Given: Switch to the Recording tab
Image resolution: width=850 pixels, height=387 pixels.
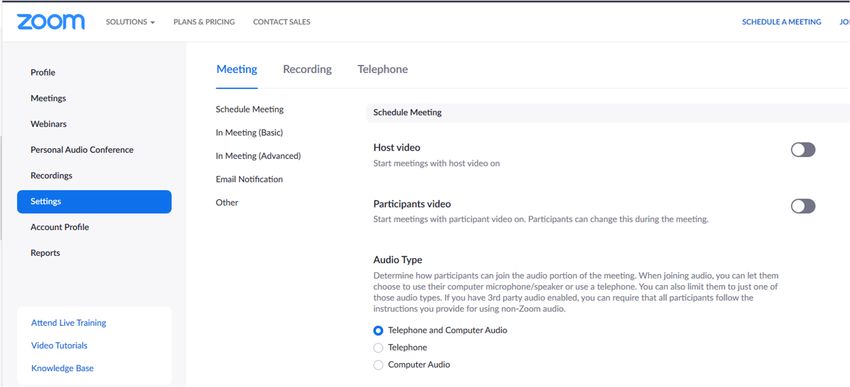Looking at the screenshot, I should (307, 69).
